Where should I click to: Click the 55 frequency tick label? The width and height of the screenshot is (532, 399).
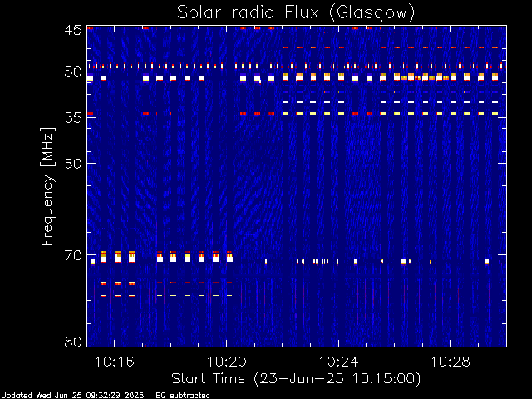[73, 117]
